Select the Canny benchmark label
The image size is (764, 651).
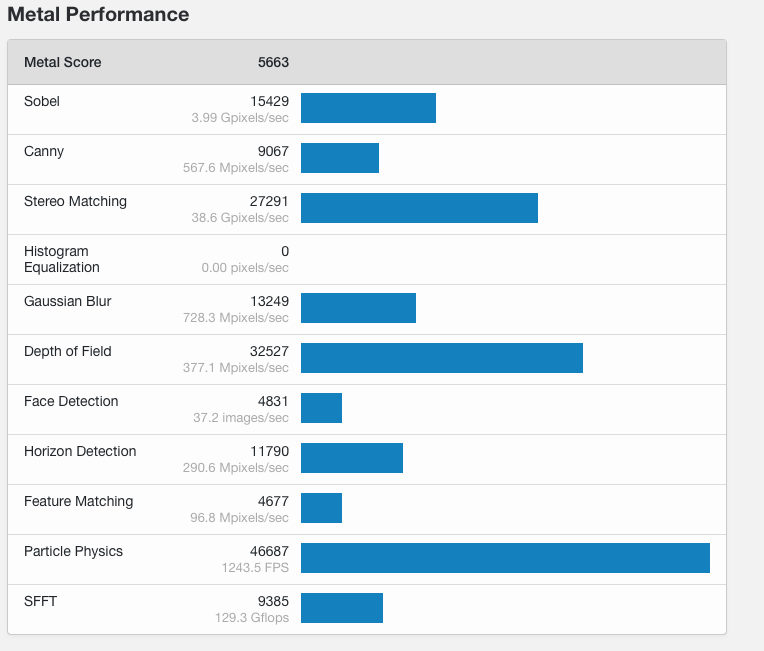tap(44, 151)
